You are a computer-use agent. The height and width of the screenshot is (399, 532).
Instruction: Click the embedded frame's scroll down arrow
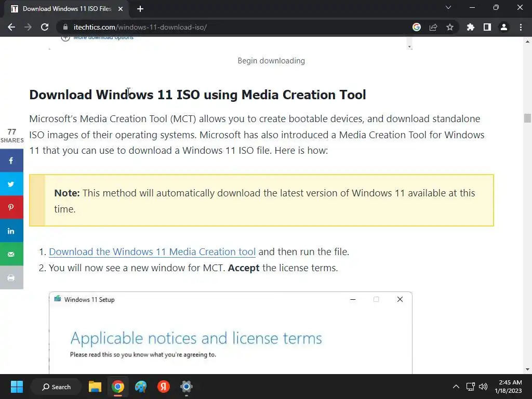pyautogui.click(x=409, y=47)
